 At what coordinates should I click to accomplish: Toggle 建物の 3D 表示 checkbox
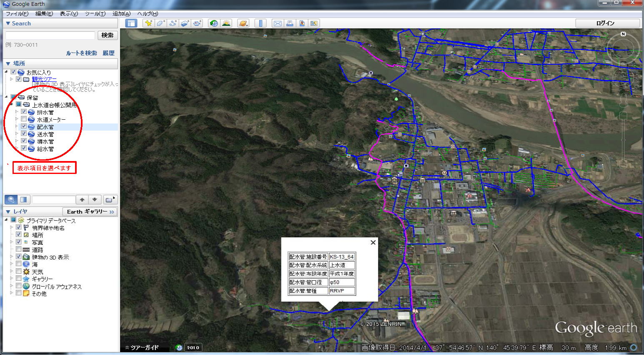point(18,257)
